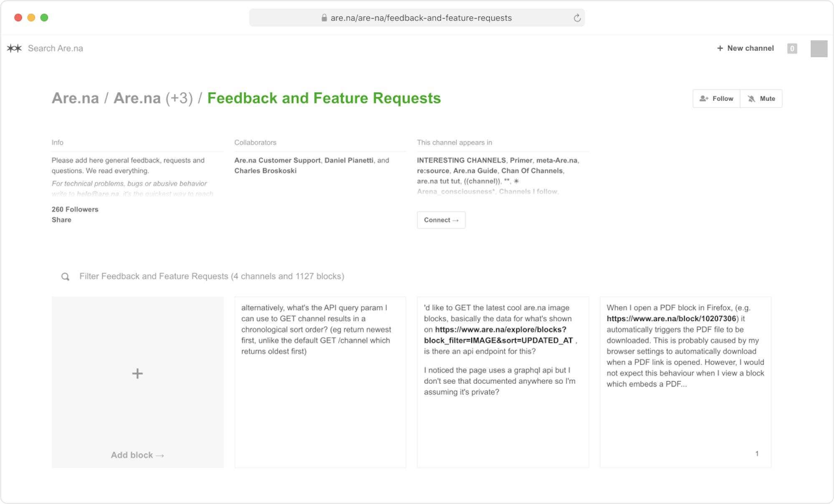Click the plus icon in Add block tile
The height and width of the screenshot is (504, 834).
[137, 373]
